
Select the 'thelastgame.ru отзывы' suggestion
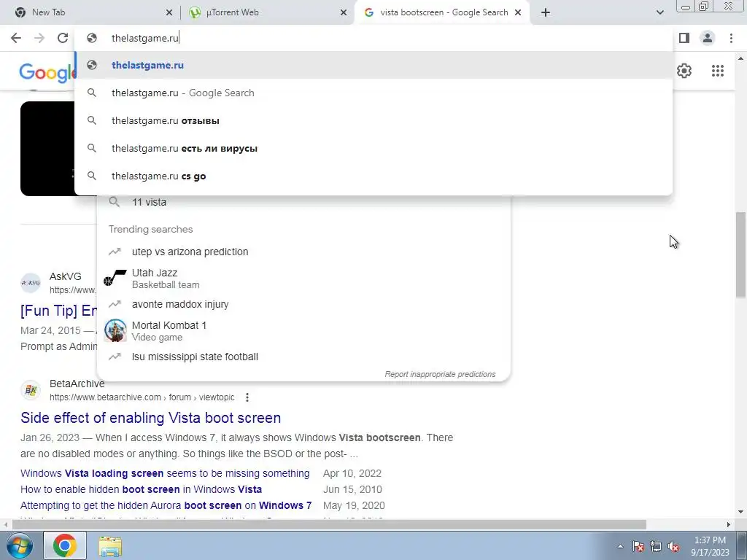pos(373,120)
